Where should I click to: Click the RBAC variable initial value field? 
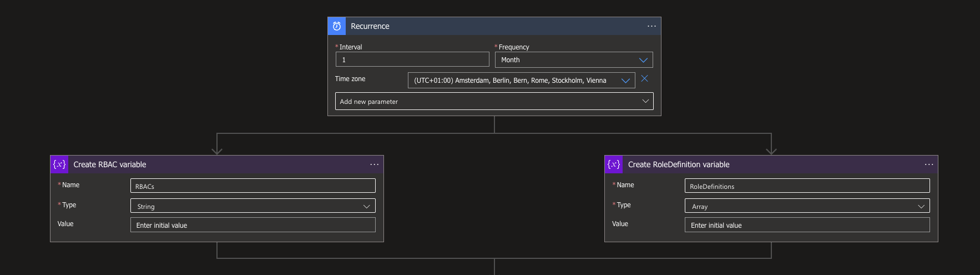click(252, 225)
